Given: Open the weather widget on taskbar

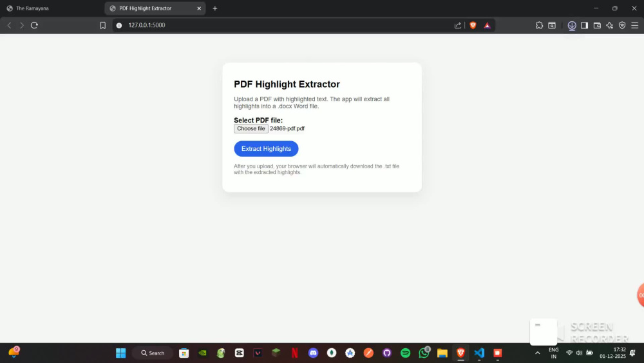Looking at the screenshot, I should pos(14,352).
